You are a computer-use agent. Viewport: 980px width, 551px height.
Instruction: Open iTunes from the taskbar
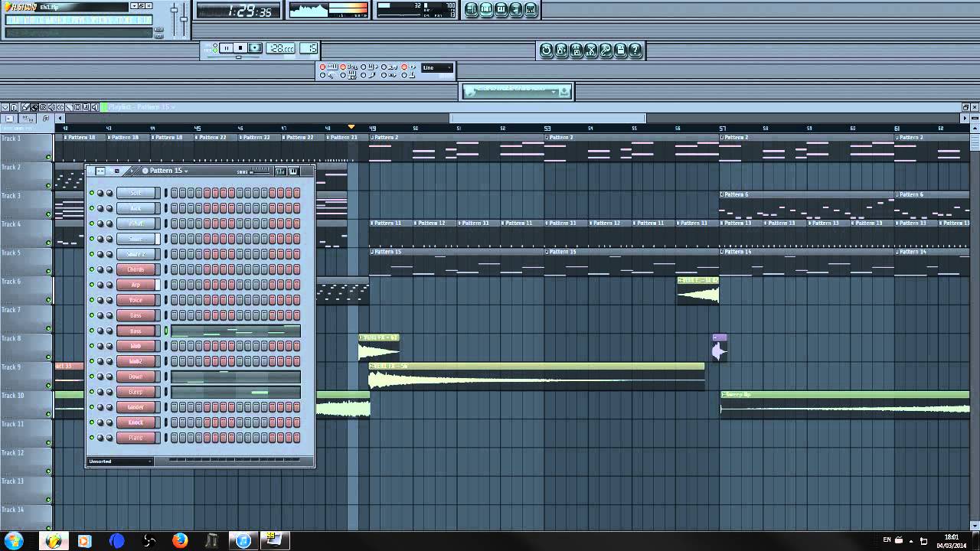(243, 541)
